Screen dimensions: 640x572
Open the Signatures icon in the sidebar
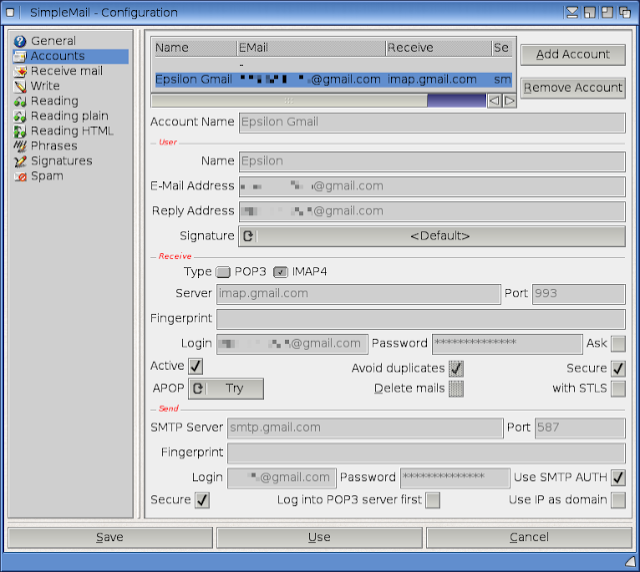pos(20,161)
